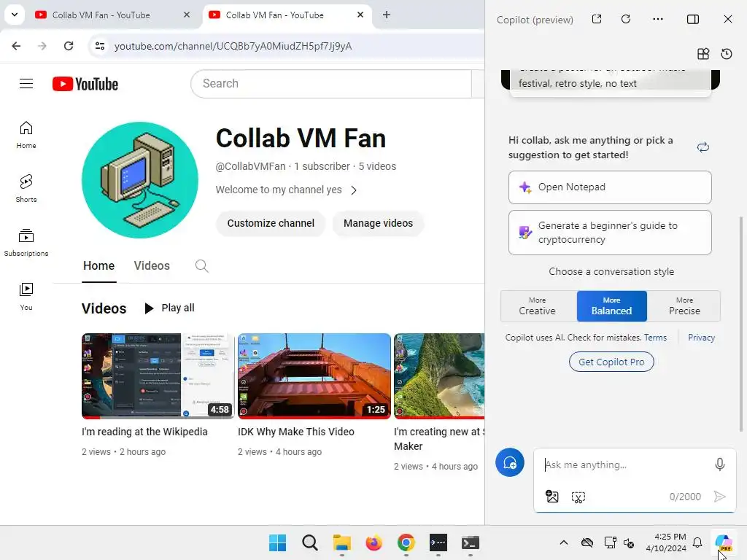This screenshot has width=747, height=560.
Task: Start a new Copilot topic
Action: click(x=510, y=462)
